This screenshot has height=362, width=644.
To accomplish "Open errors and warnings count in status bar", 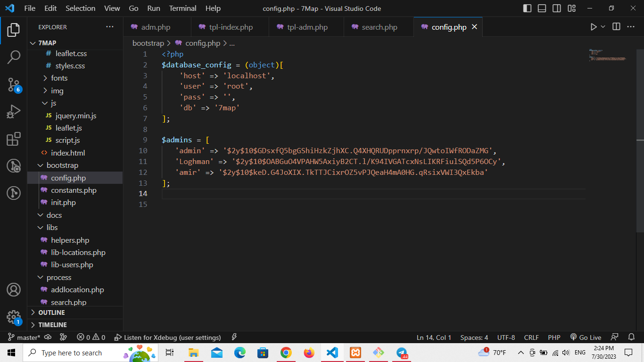I will (91, 337).
